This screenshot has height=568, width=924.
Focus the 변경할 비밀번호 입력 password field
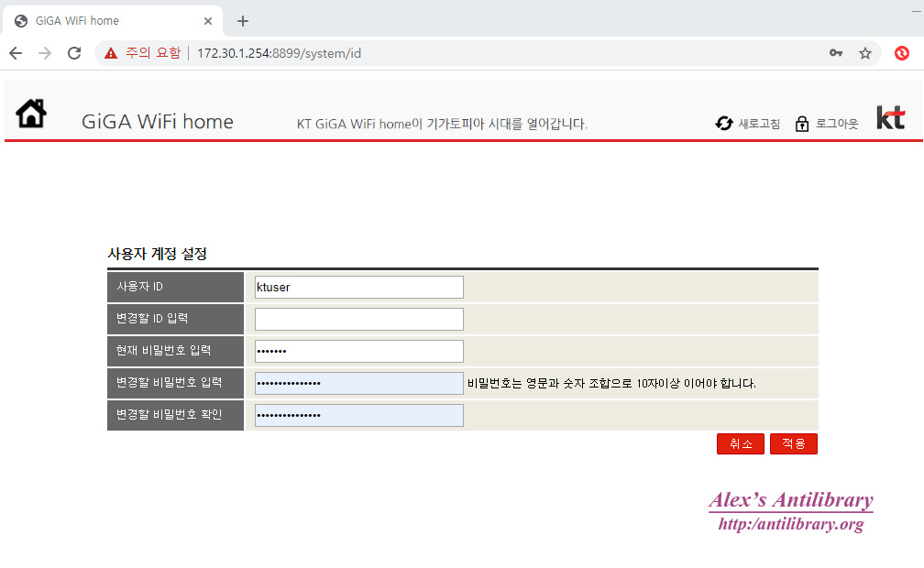pos(359,383)
